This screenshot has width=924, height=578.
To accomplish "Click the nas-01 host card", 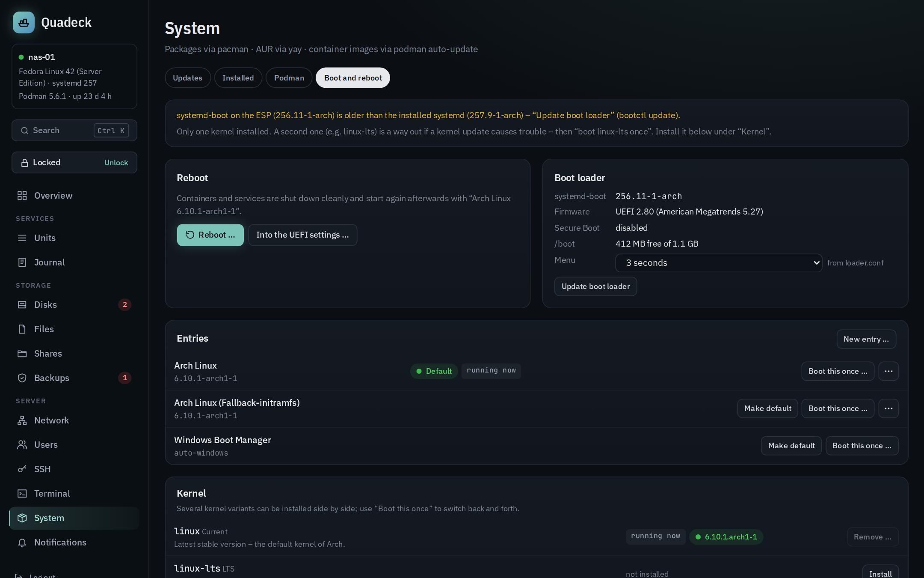I will pyautogui.click(x=74, y=77).
